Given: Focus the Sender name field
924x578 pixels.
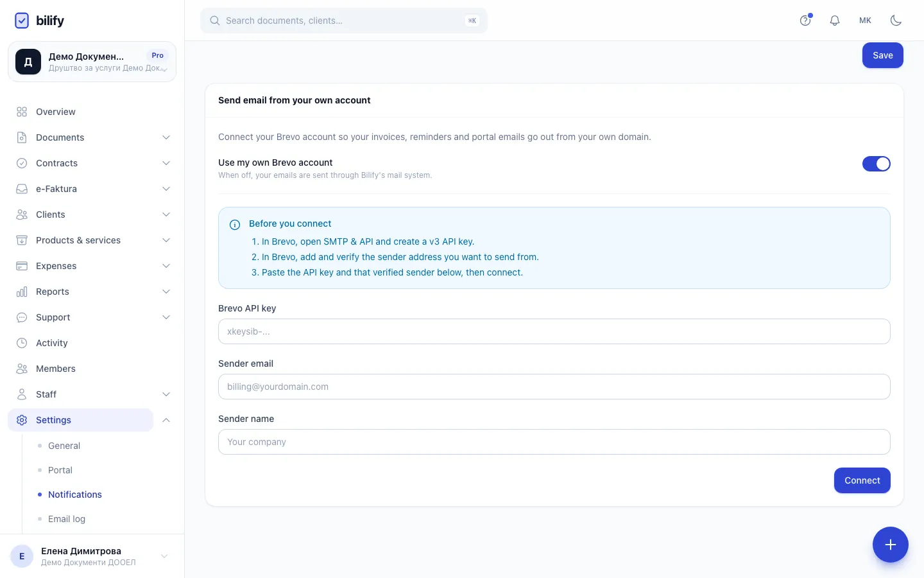Looking at the screenshot, I should point(554,442).
